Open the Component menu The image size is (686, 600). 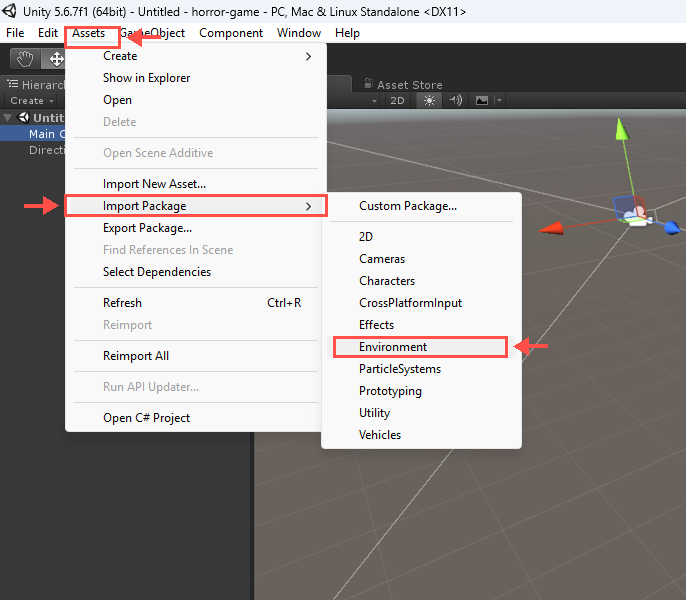coord(231,33)
